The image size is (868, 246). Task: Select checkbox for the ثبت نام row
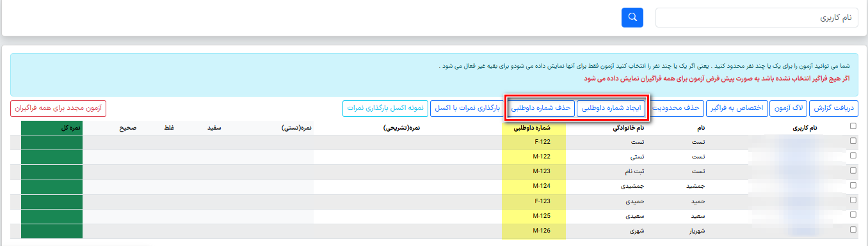[853, 171]
